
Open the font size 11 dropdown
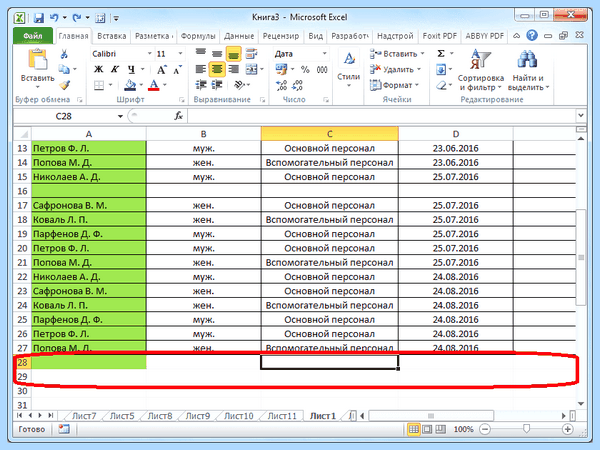[180, 54]
